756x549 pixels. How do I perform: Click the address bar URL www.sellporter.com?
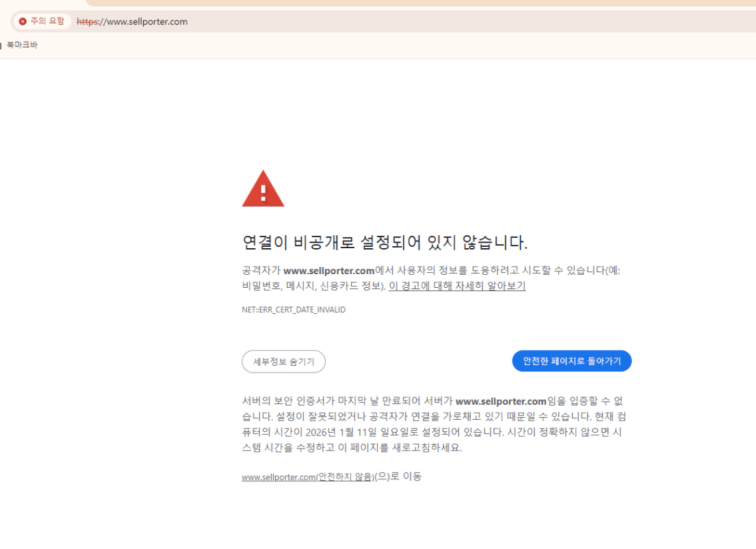132,22
